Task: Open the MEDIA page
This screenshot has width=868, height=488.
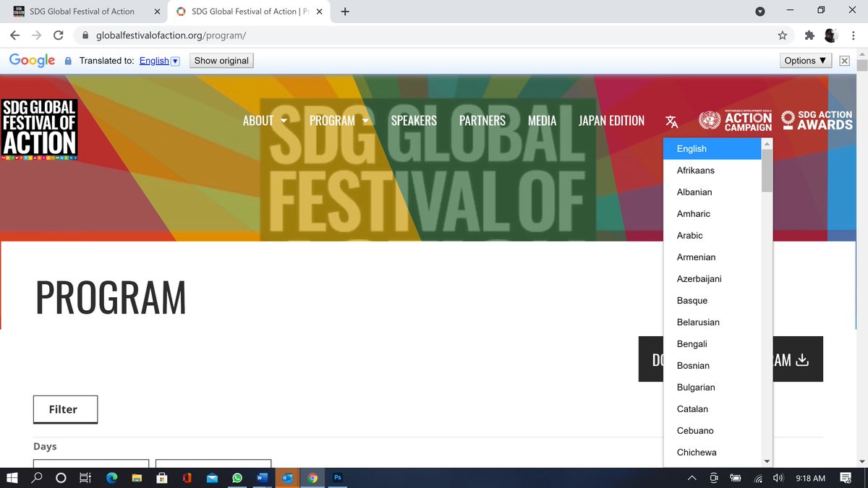Action: coord(542,121)
